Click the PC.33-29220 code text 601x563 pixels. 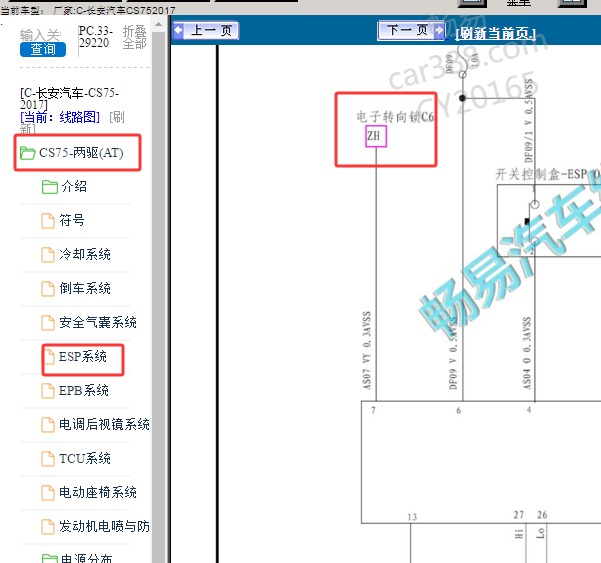[x=96, y=37]
